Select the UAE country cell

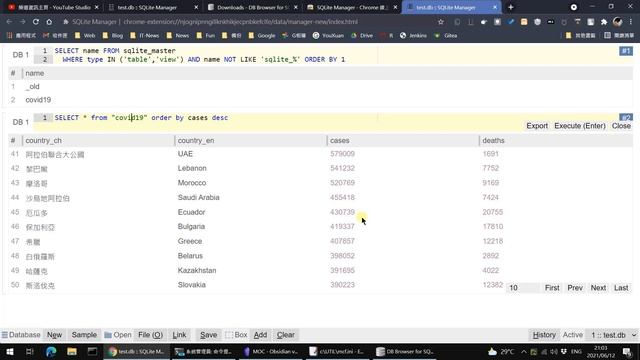(185, 154)
